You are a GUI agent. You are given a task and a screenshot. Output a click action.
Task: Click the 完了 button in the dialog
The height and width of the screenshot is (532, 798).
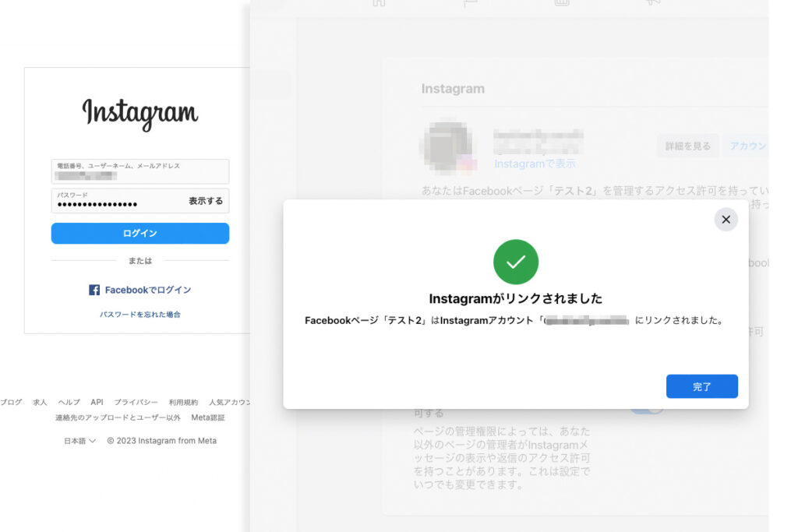[702, 386]
